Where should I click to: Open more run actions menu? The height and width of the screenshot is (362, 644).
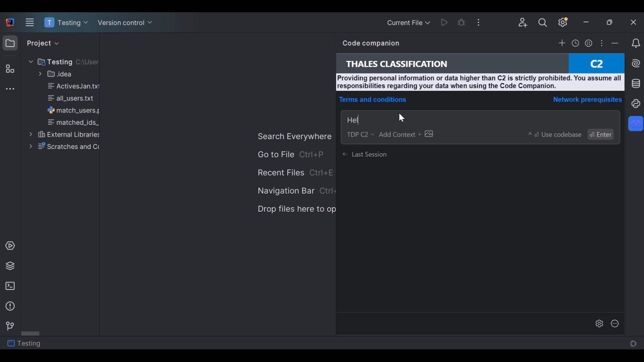click(479, 22)
